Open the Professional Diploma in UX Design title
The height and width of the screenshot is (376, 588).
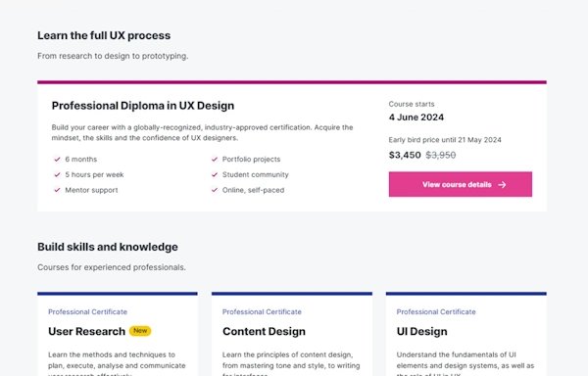[x=143, y=106]
